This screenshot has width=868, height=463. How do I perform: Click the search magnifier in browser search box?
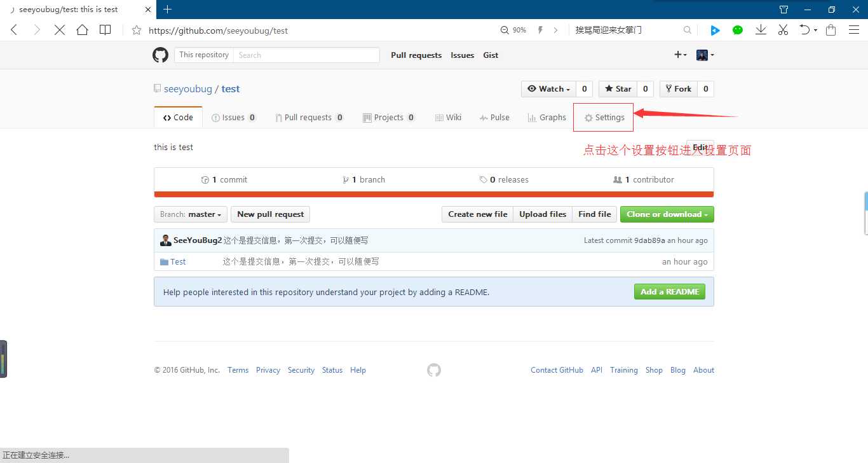(688, 30)
